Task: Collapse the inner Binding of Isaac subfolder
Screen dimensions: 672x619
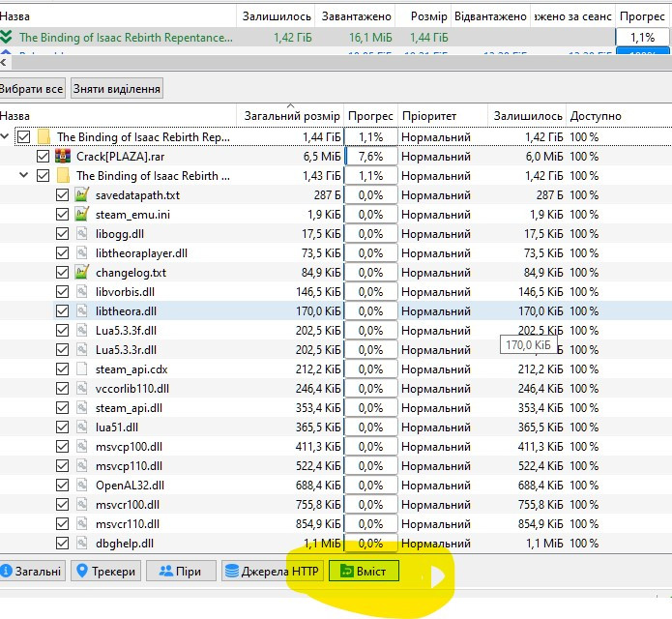Action: point(24,176)
